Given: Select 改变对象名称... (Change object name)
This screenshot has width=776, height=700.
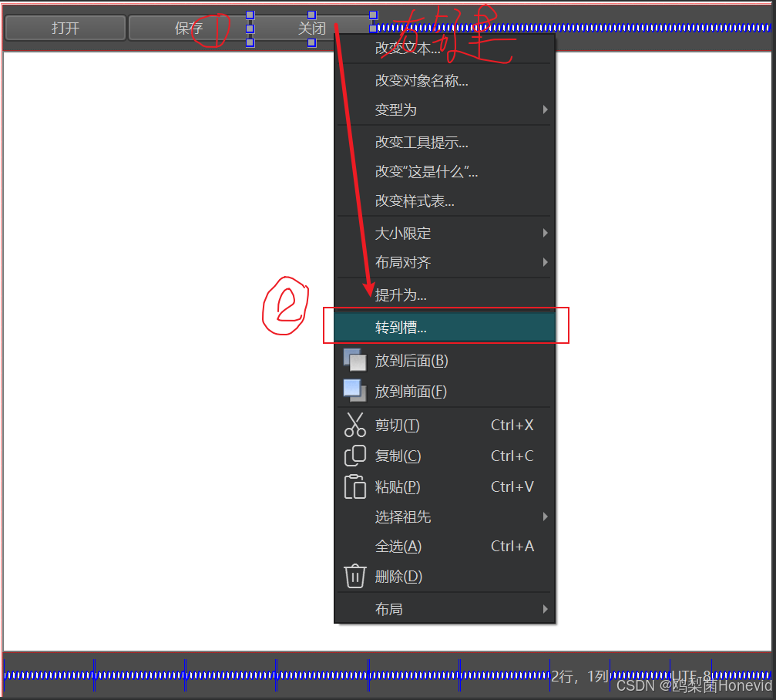Looking at the screenshot, I should click(422, 80).
